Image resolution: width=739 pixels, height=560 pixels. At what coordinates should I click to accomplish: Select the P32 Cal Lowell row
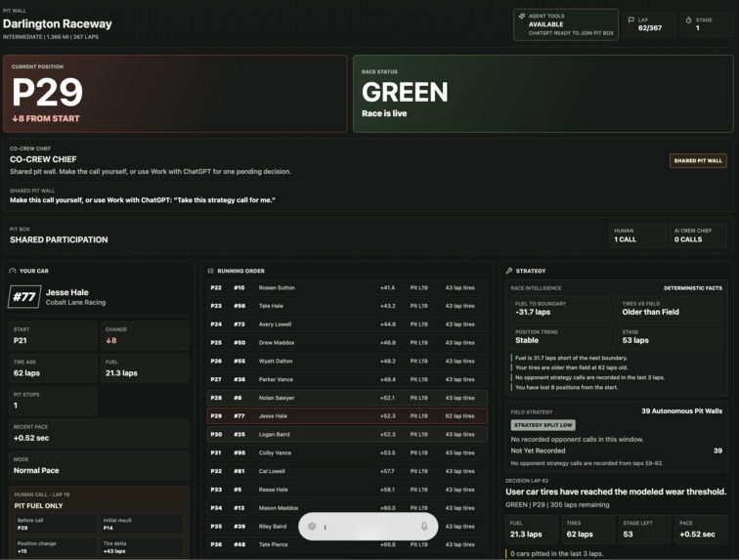(347, 471)
